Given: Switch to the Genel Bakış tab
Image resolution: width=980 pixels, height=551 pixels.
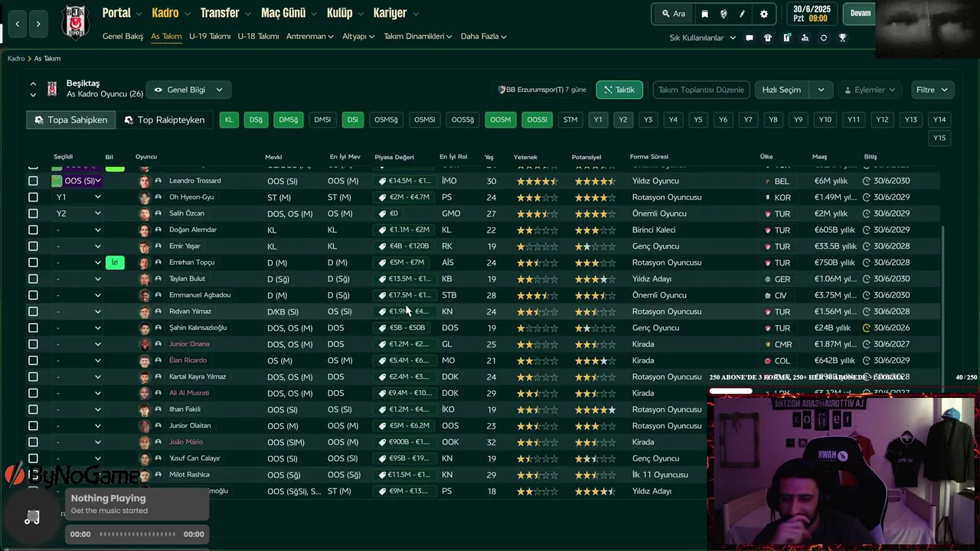Looking at the screenshot, I should pyautogui.click(x=122, y=37).
